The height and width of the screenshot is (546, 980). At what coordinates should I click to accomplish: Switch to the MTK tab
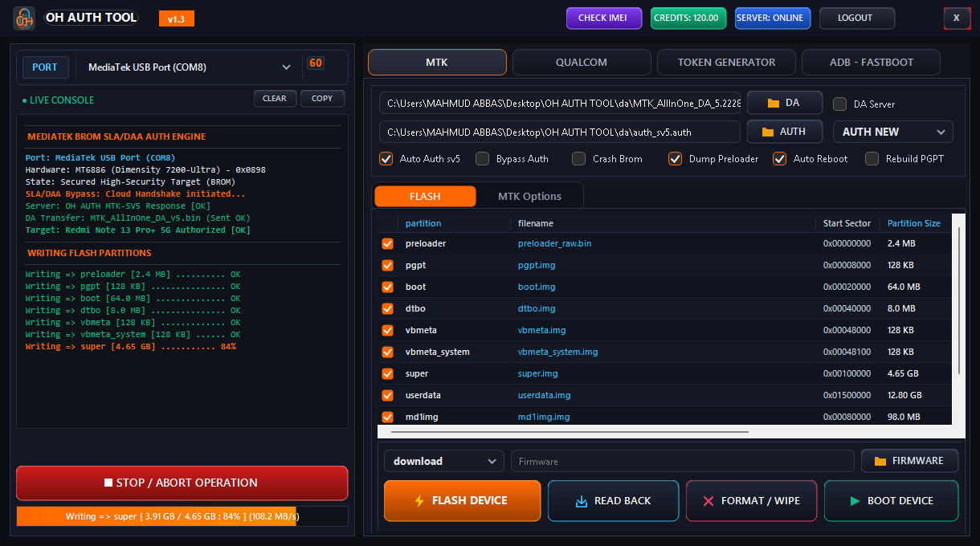[x=437, y=62]
